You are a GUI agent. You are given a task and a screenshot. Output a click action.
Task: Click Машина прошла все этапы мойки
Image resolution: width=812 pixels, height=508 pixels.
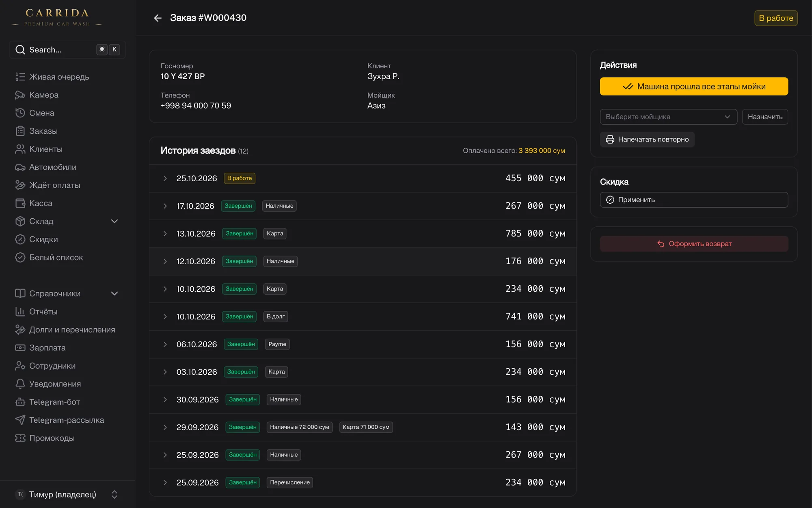coord(694,87)
